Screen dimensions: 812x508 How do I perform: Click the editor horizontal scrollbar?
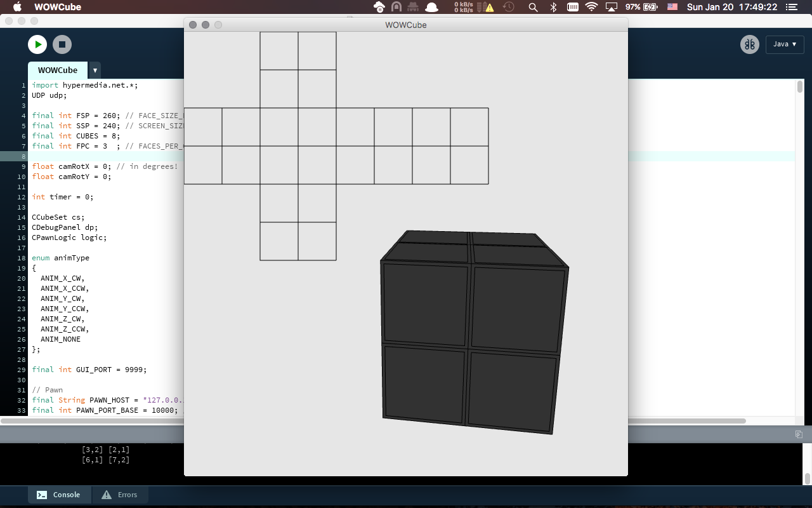373,420
